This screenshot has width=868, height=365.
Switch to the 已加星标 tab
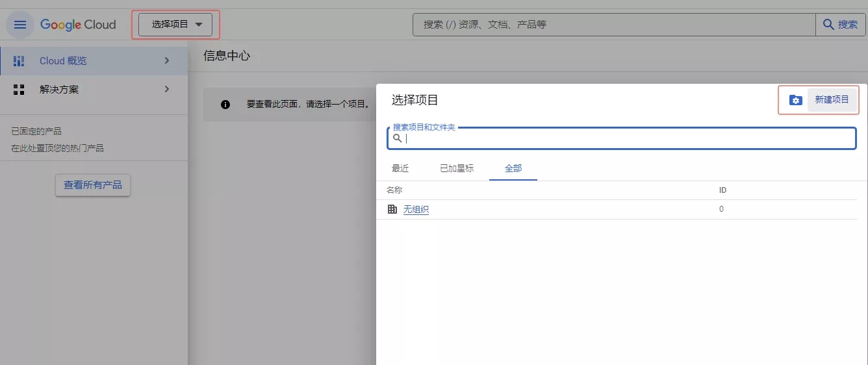point(457,168)
